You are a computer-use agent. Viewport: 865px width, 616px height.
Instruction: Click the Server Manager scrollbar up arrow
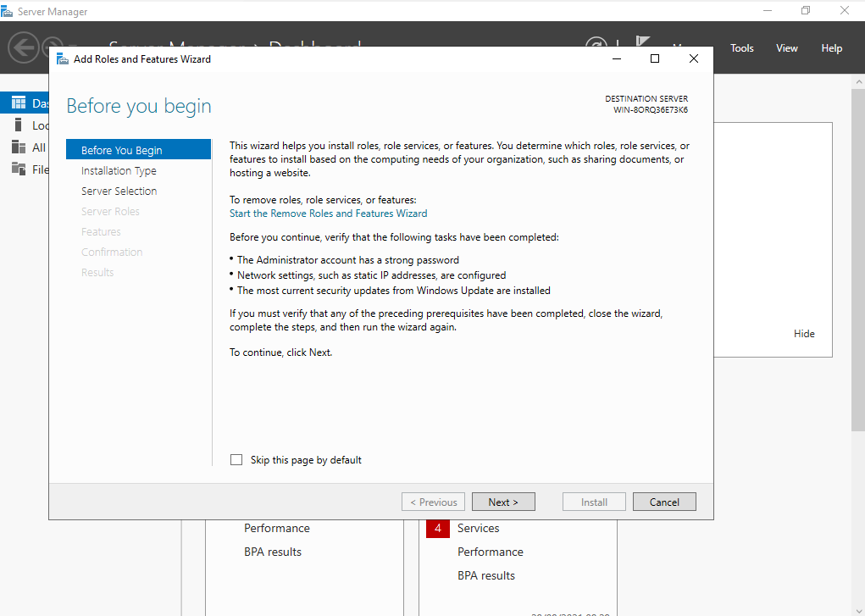click(858, 81)
